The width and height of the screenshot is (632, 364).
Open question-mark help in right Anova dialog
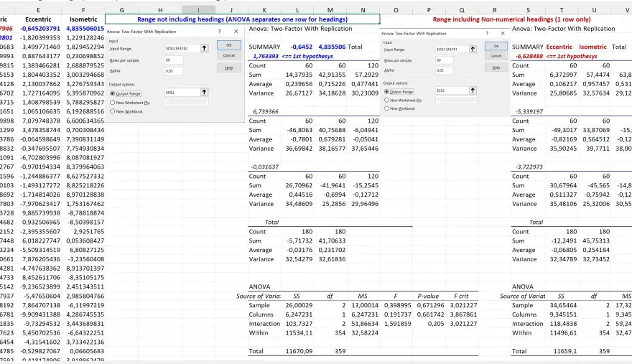487,33
